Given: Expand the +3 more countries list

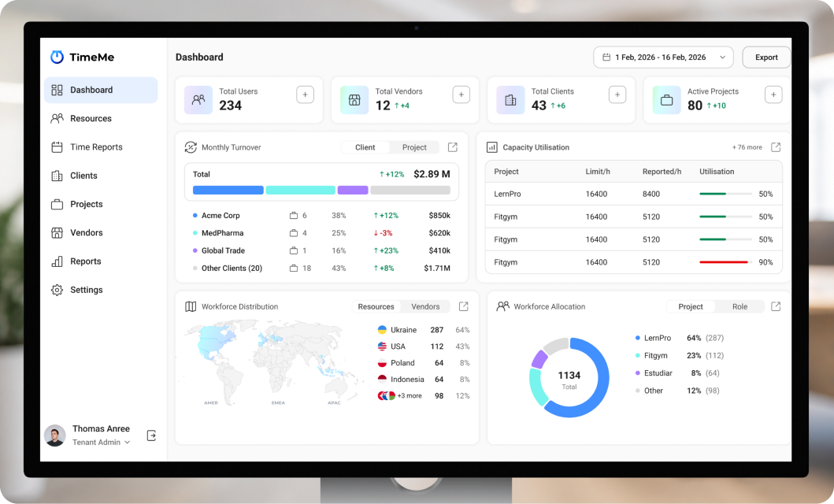Looking at the screenshot, I should 410,395.
